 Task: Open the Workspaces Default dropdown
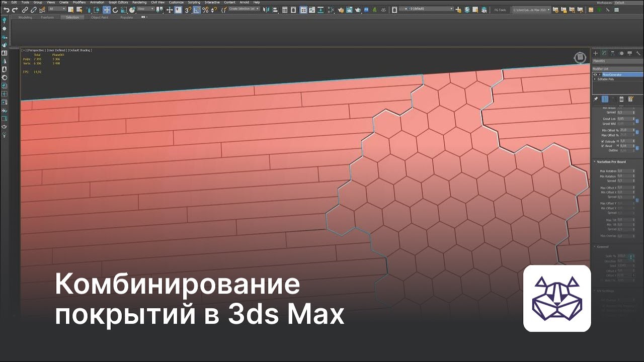click(627, 3)
